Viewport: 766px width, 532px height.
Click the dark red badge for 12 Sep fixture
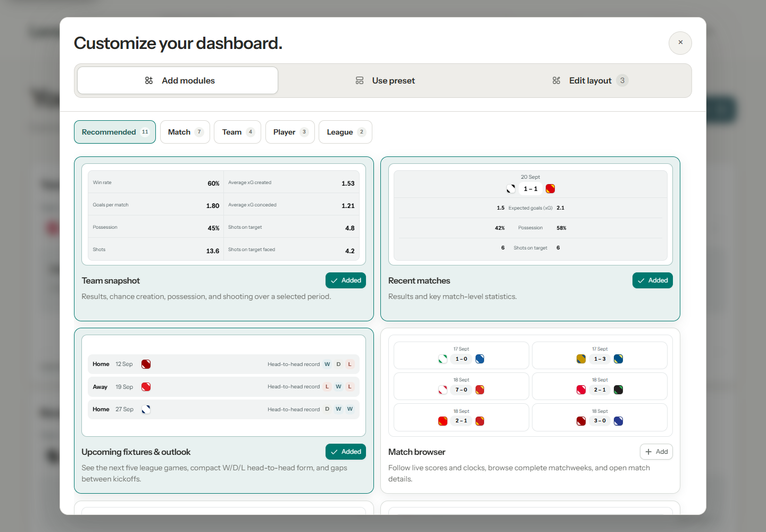[x=146, y=364]
